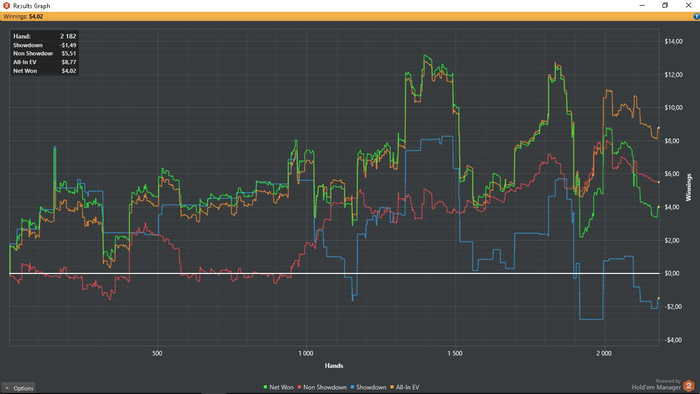Click the Showdown -$1,49 stats row
This screenshot has height=394, width=700.
point(45,45)
